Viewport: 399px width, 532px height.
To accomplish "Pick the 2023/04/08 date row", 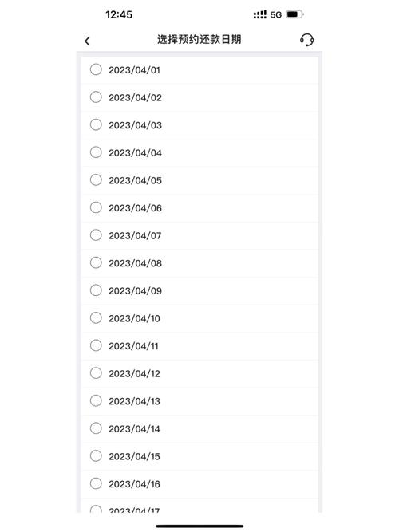I will click(x=199, y=263).
